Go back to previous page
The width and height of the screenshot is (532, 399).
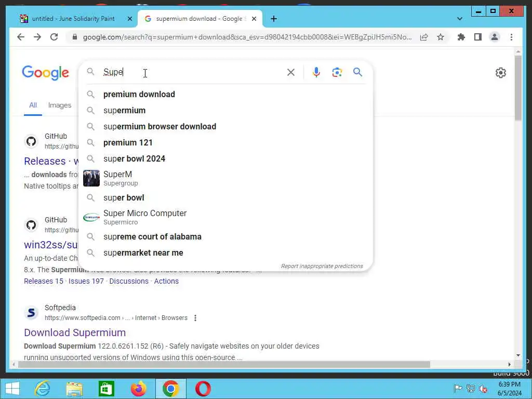click(x=21, y=37)
